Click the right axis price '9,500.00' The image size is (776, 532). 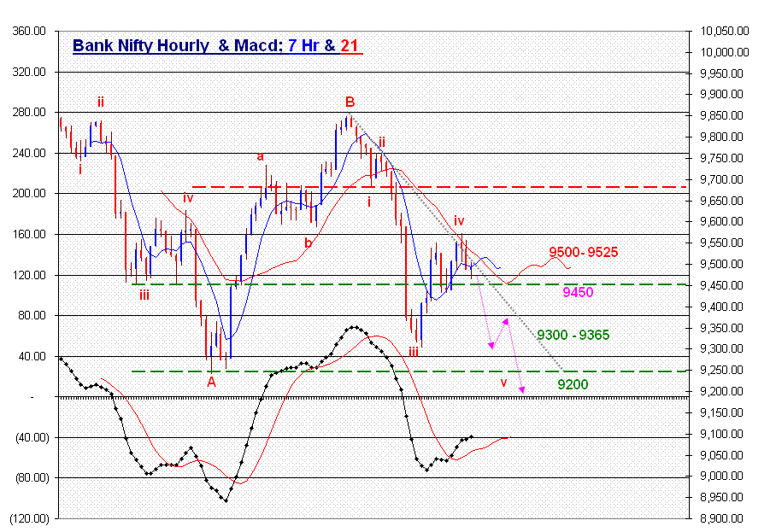721,264
